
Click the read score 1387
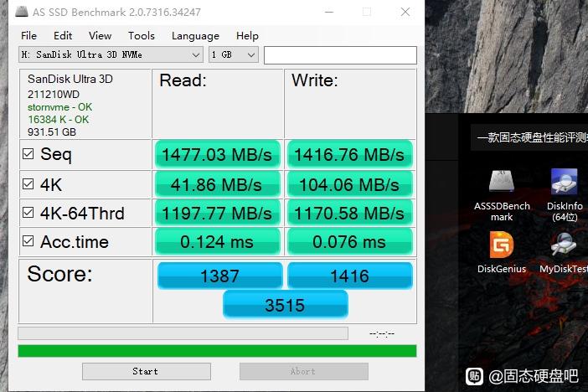219,276
